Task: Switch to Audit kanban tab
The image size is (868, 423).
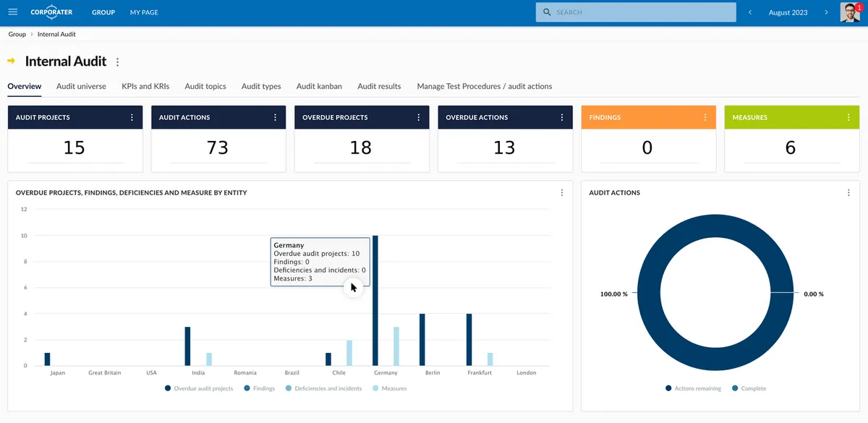Action: pyautogui.click(x=319, y=86)
